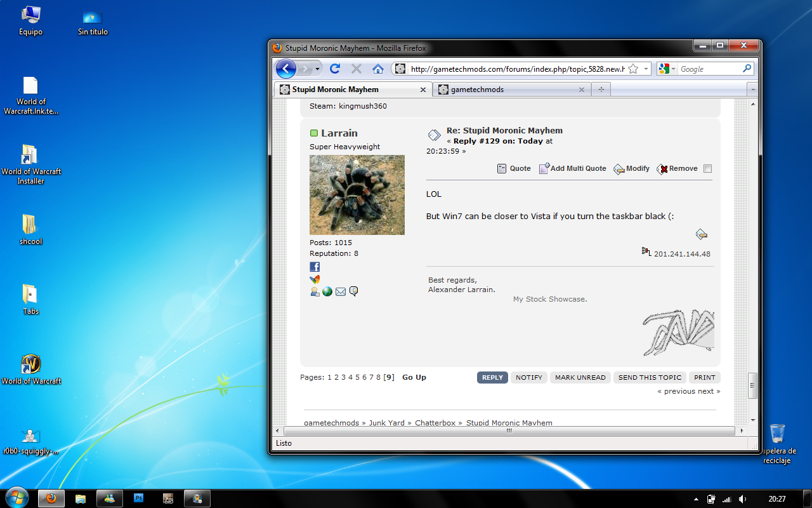Open Equipo desktop icon

(x=30, y=21)
